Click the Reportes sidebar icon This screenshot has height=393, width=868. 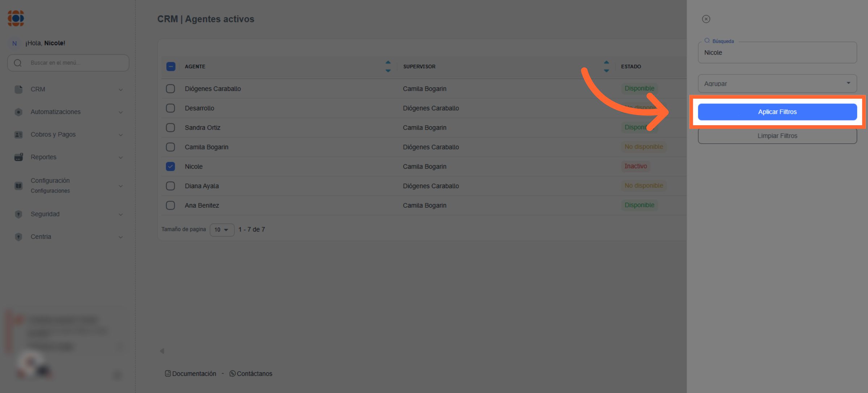click(x=18, y=157)
